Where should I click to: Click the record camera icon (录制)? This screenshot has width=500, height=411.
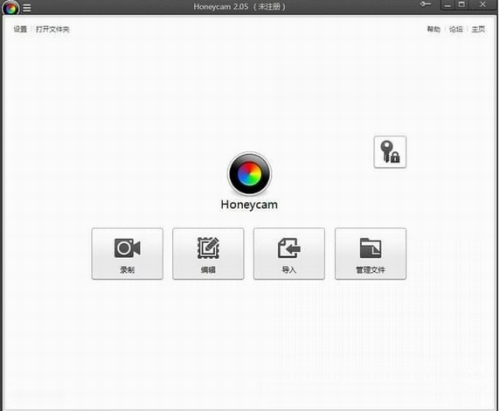tap(127, 248)
